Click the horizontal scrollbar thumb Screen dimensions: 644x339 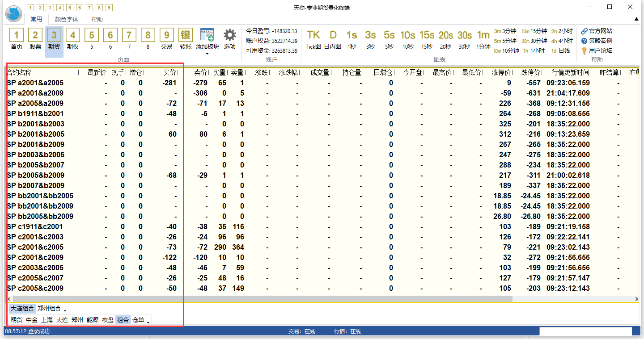[x=262, y=299]
